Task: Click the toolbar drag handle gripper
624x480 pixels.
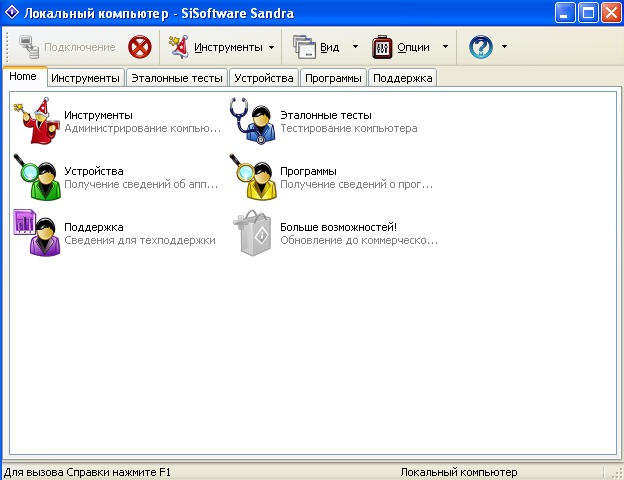Action: point(8,46)
